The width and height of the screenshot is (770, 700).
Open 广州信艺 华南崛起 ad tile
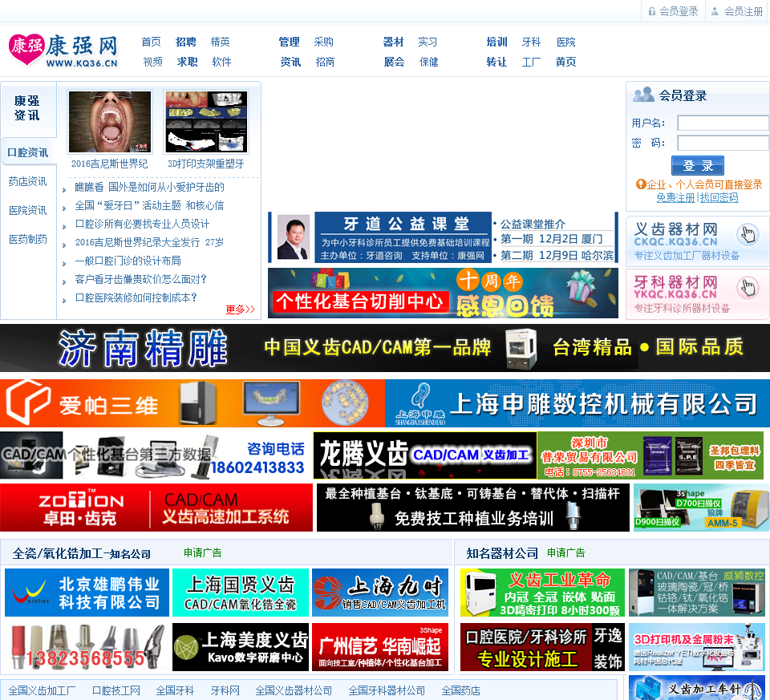(x=380, y=647)
